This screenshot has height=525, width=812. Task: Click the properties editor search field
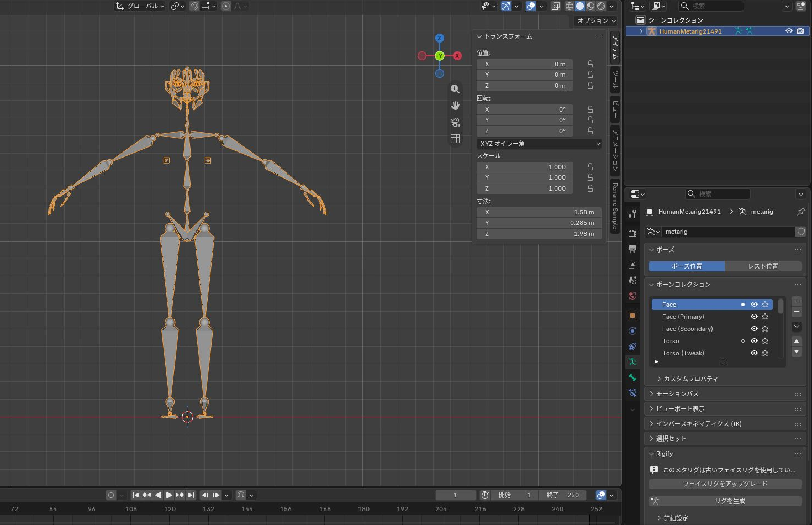[718, 194]
